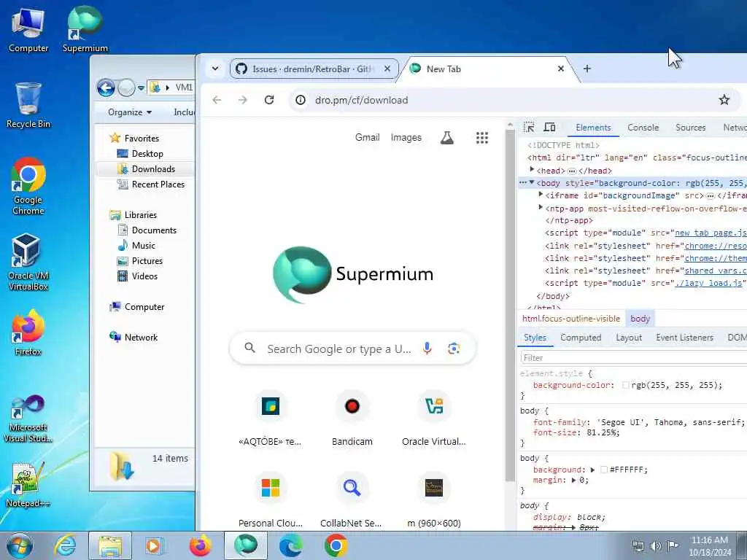Start voice search with microphone icon
The image size is (747, 560).
(x=427, y=348)
